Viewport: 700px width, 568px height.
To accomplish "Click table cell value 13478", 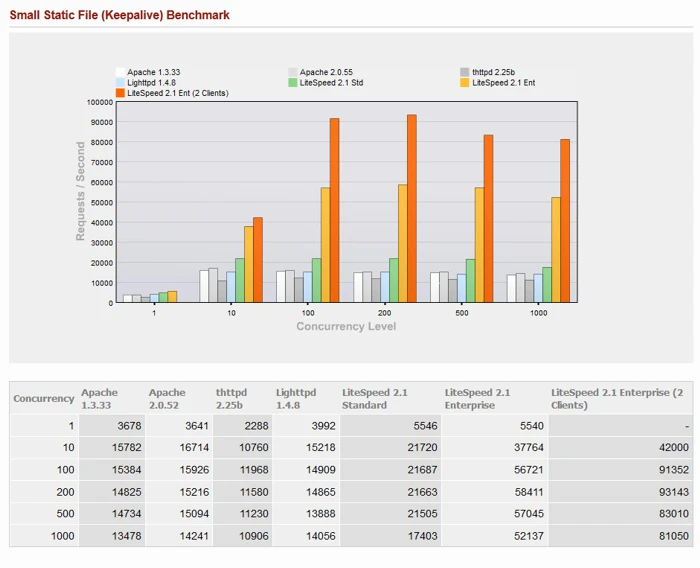I will click(x=127, y=535).
